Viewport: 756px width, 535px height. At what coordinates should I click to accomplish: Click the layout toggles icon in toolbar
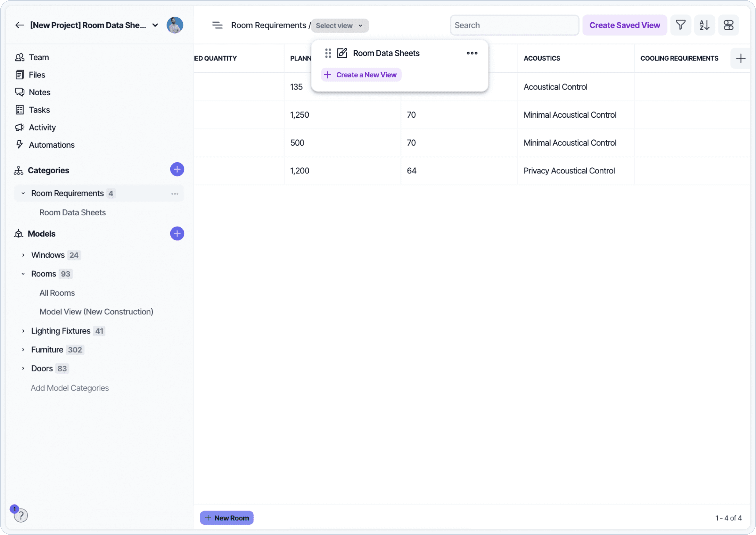[x=728, y=25]
